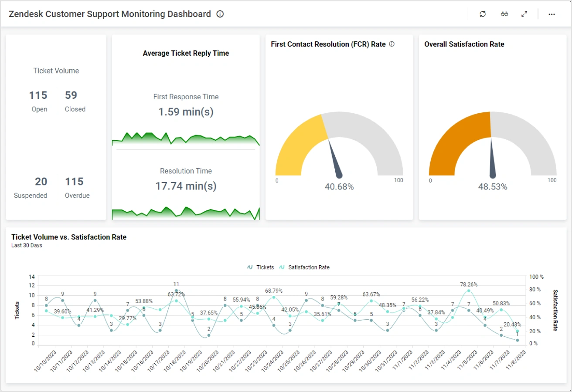
Task: Open the dashboard view/preview mode with glasses icon
Action: (504, 14)
